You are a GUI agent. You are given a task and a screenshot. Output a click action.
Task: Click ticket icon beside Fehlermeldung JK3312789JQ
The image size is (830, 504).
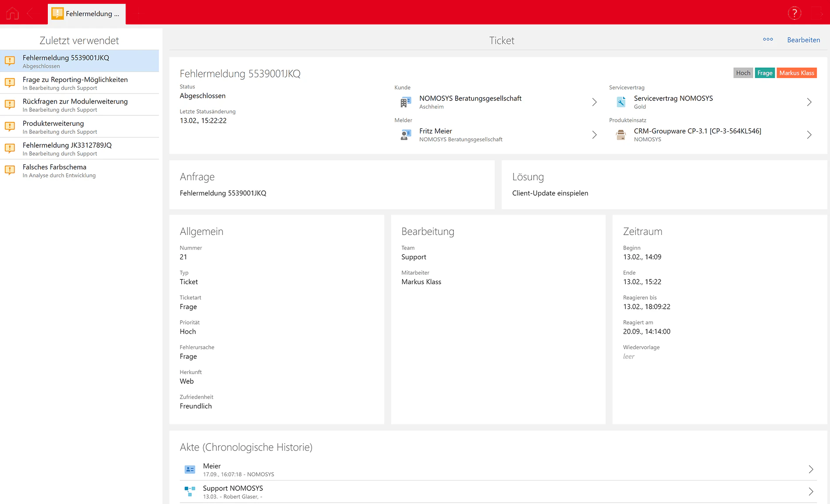click(x=10, y=148)
